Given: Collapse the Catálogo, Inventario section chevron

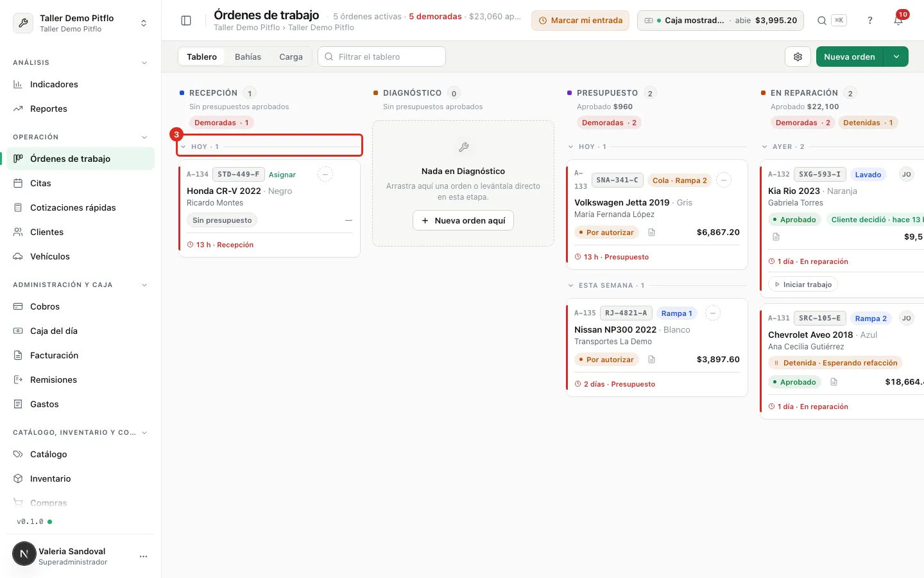Looking at the screenshot, I should tap(144, 432).
